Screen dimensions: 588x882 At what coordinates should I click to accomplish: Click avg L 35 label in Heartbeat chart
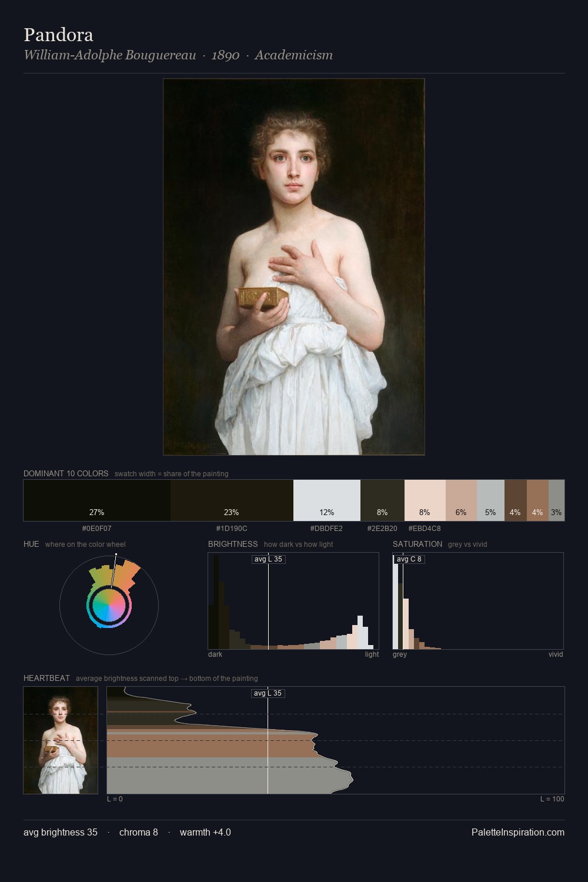tap(268, 693)
